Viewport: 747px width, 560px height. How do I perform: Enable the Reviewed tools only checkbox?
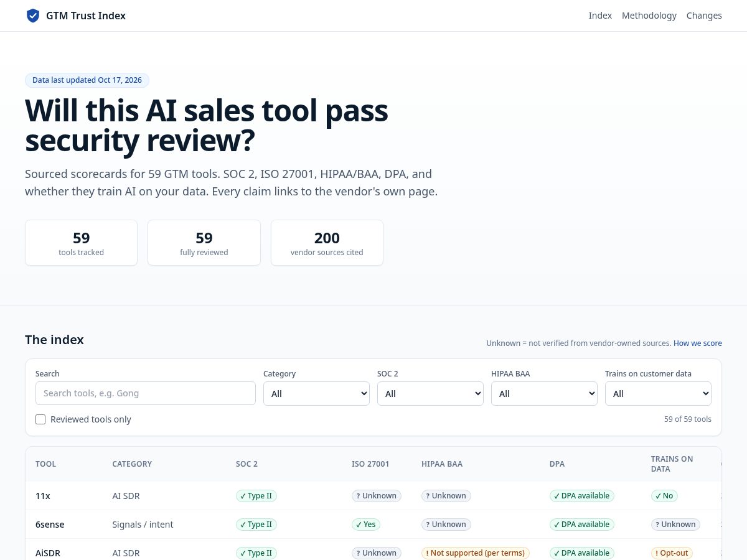coord(40,419)
